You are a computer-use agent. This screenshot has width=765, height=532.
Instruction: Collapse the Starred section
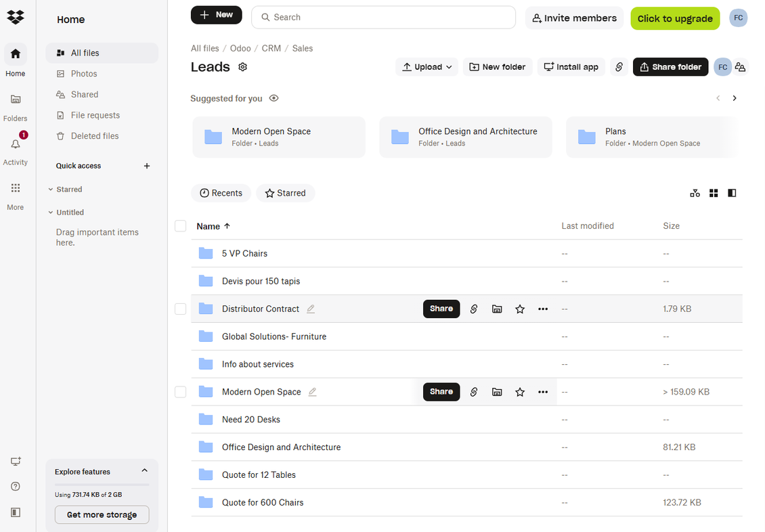(51, 190)
